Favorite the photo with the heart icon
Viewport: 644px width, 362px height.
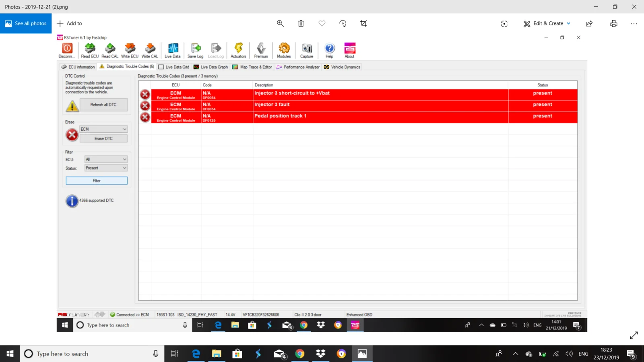(322, 23)
